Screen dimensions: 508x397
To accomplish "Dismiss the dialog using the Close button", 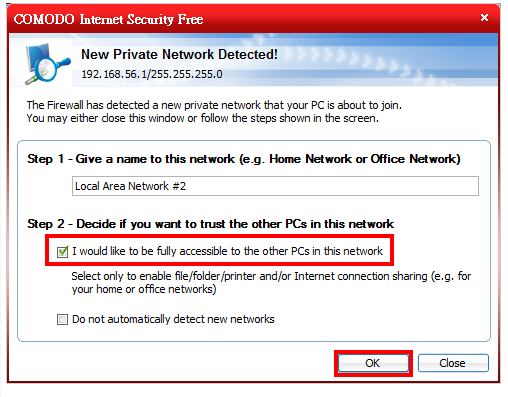I will click(453, 363).
